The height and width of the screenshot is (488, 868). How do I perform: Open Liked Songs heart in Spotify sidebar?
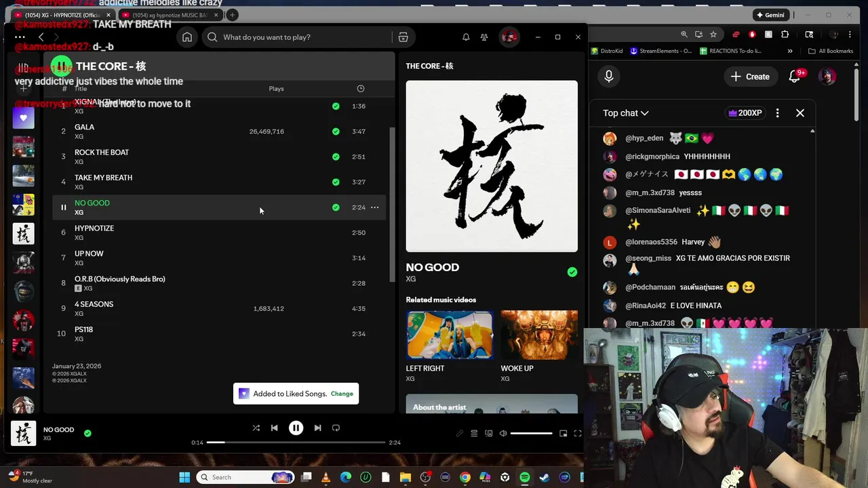tap(23, 117)
